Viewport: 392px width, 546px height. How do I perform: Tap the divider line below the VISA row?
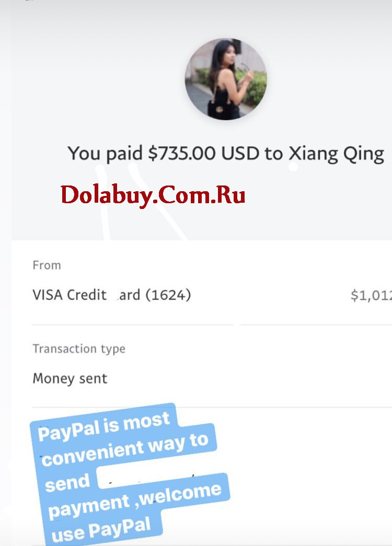tap(212, 324)
